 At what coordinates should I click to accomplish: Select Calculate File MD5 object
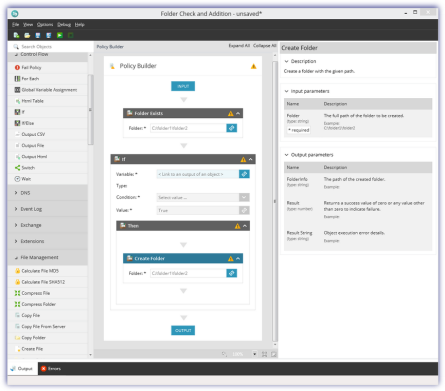coord(48,271)
